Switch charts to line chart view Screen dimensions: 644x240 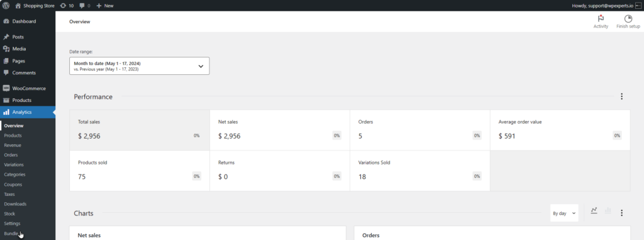(594, 211)
